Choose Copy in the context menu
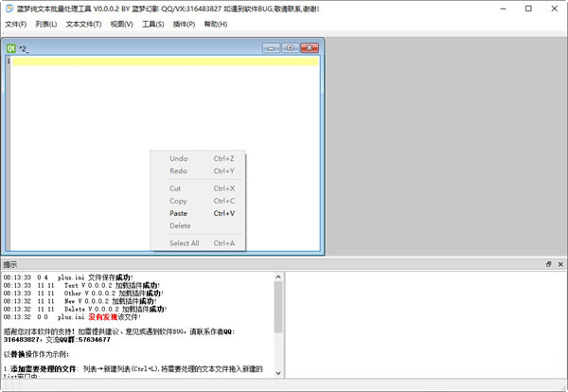Screen dimensions: 568x392 pos(198,201)
